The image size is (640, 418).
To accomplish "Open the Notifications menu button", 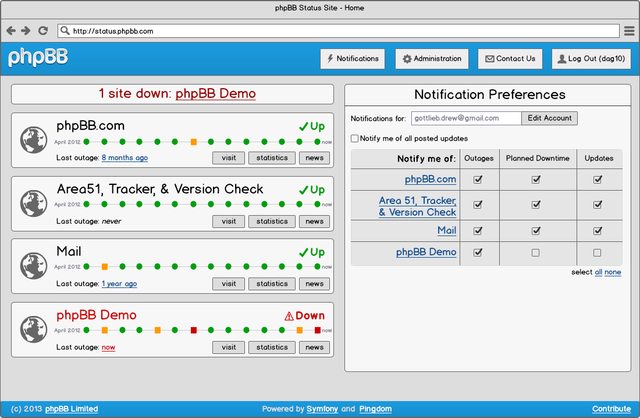I will (x=353, y=59).
